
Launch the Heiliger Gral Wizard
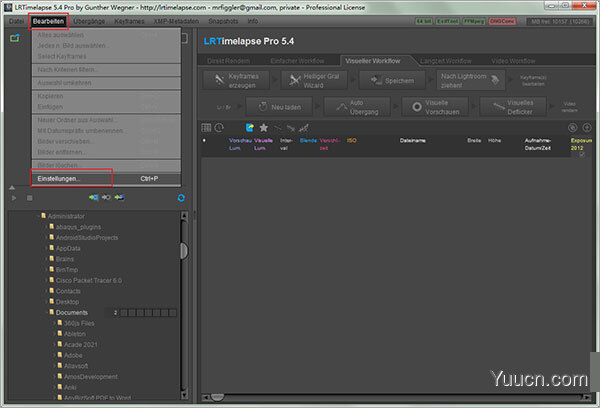tap(314, 80)
